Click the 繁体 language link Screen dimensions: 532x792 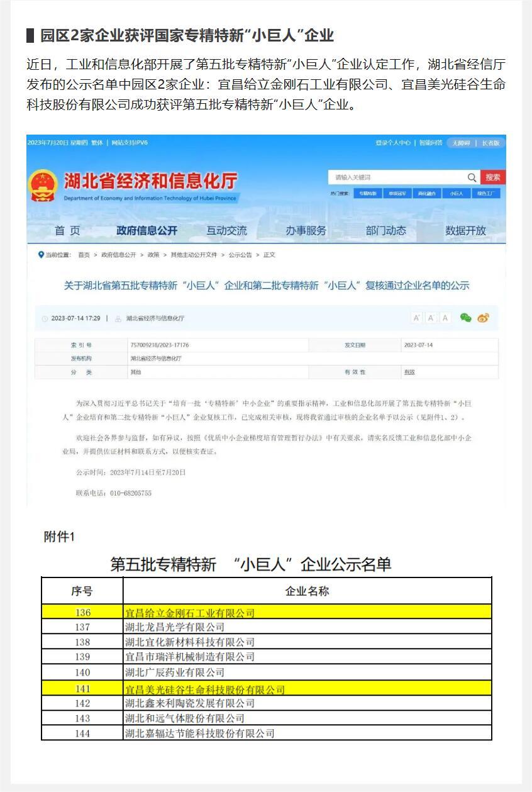click(97, 143)
